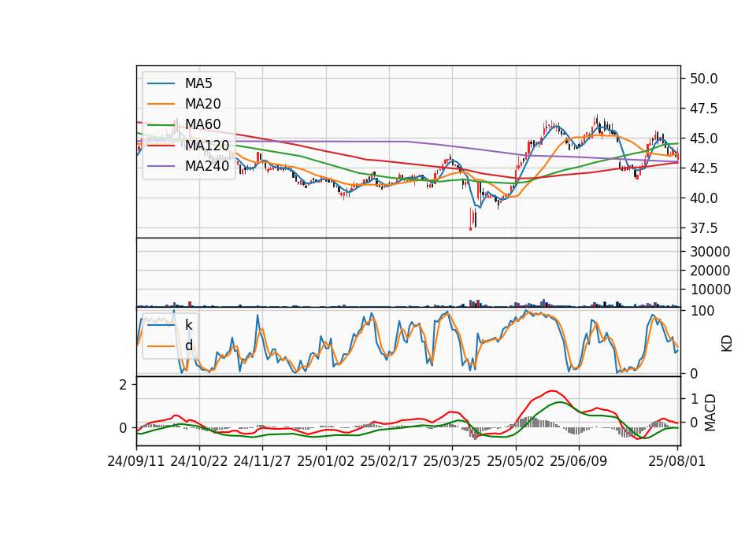Click the k legend label in KD panel
Screen dimensions: 756x543
[x=188, y=325]
